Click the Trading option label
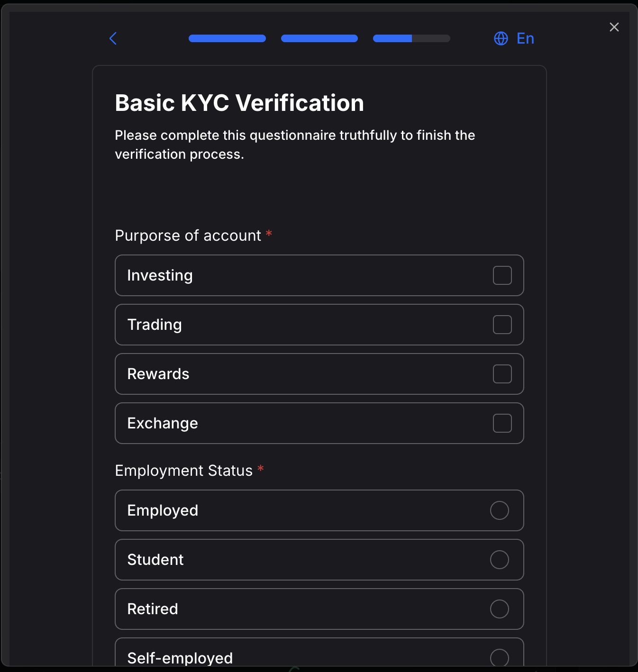 pyautogui.click(x=155, y=325)
